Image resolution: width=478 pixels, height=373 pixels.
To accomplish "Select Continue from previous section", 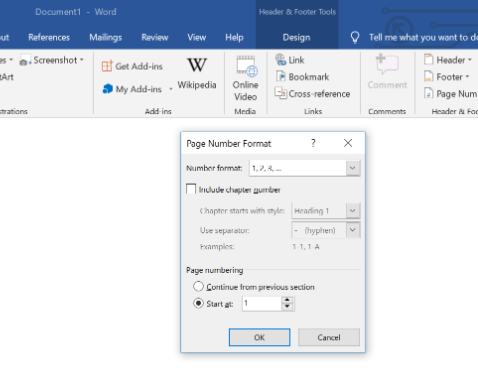I will 198,287.
